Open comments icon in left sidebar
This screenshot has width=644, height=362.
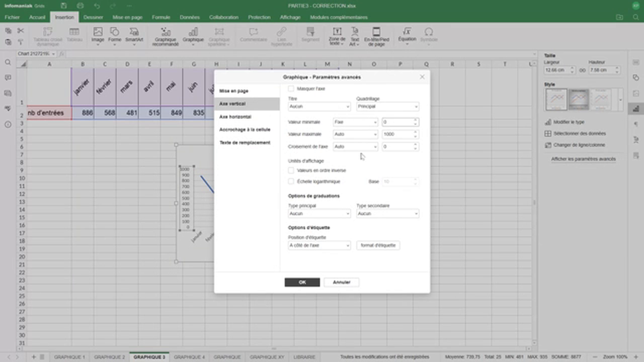click(8, 78)
